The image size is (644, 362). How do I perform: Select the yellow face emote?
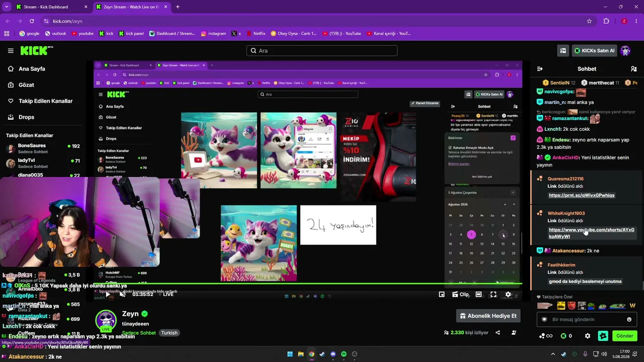[x=561, y=306]
